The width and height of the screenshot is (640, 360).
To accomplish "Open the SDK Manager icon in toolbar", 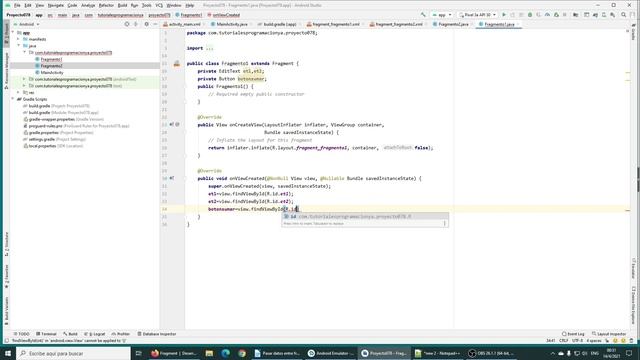I will click(613, 15).
